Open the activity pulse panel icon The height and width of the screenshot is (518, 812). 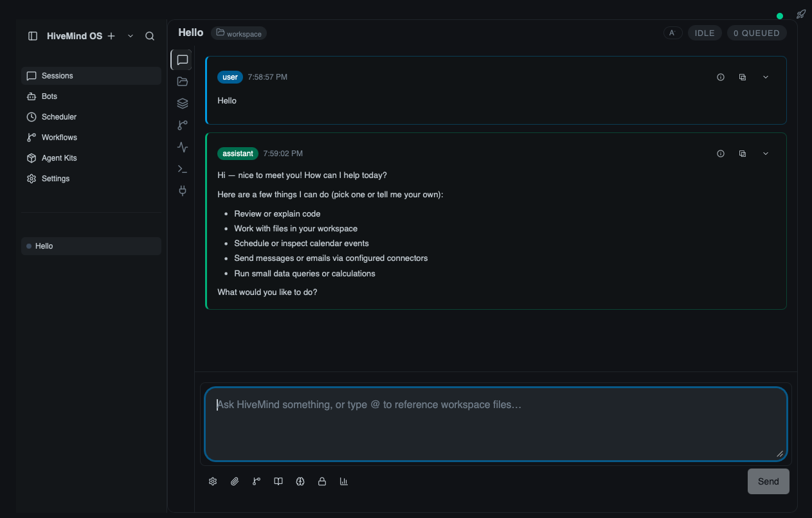pos(183,147)
